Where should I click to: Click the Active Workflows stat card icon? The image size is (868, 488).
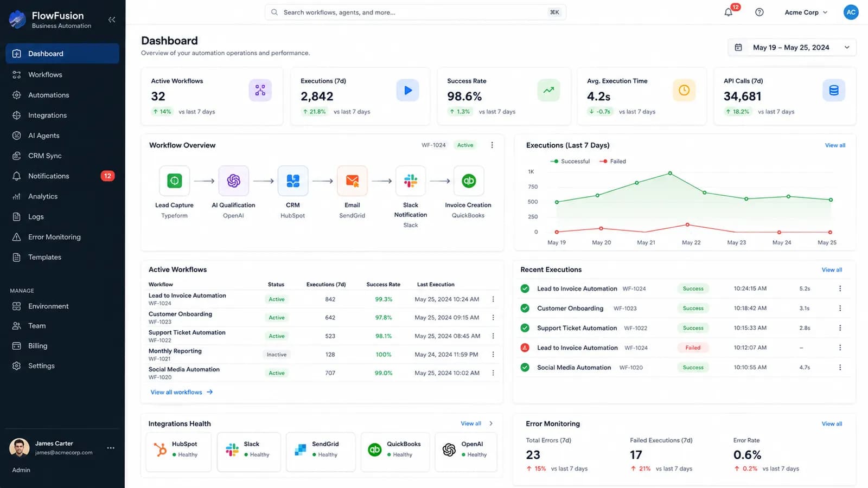(260, 90)
